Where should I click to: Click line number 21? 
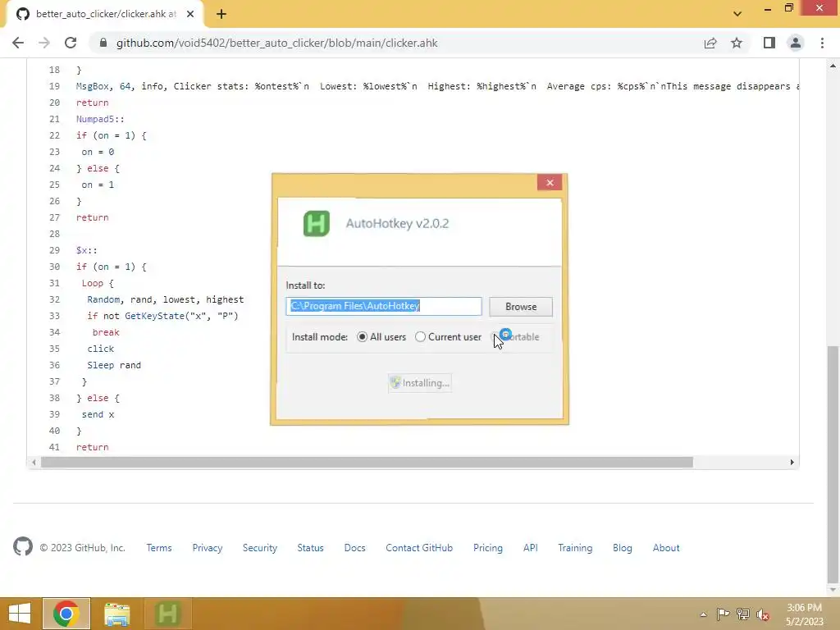click(54, 119)
